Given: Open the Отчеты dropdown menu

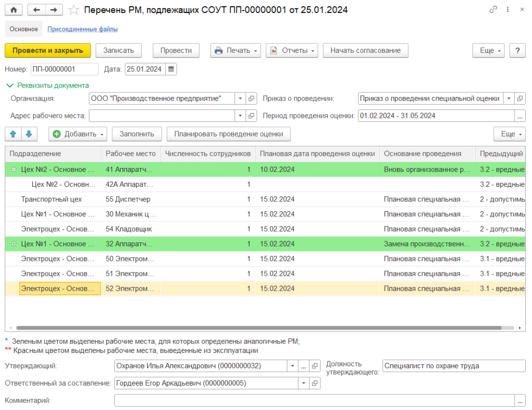Looking at the screenshot, I should (x=291, y=50).
